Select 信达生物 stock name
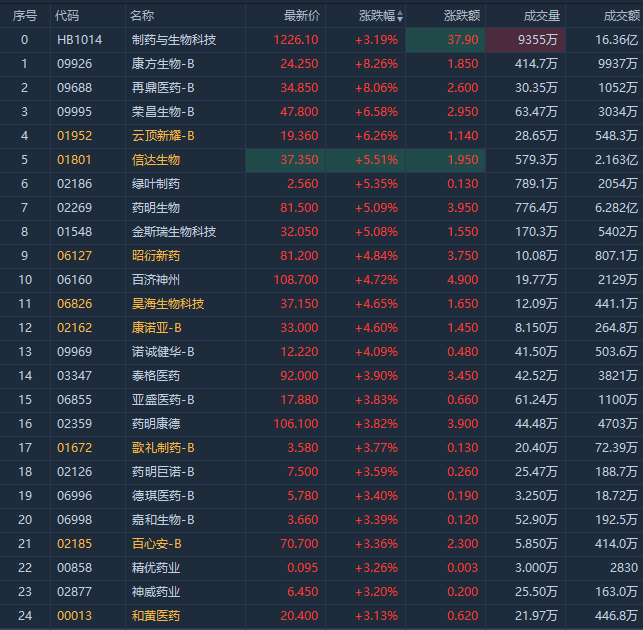This screenshot has height=630, width=643. 156,160
